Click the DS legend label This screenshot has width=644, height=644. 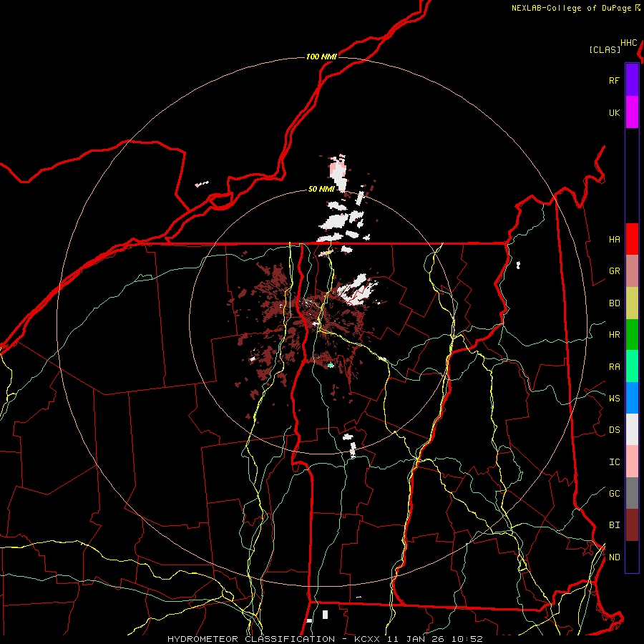pos(614,429)
